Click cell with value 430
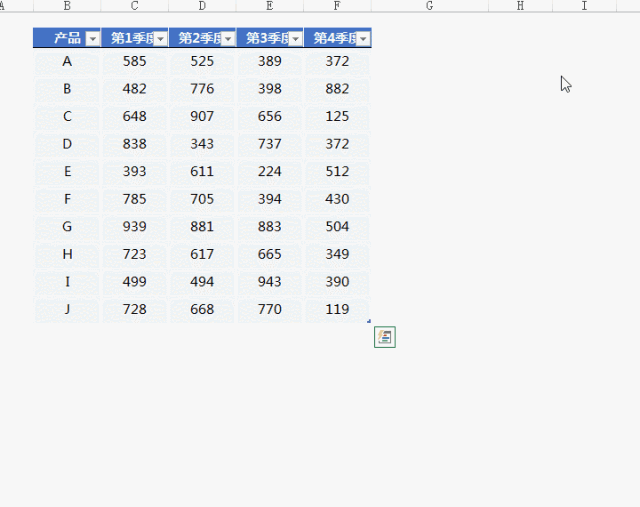 (337, 199)
